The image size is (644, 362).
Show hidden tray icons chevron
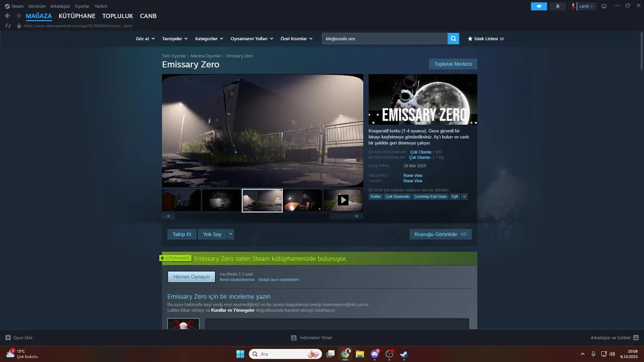pos(583,354)
